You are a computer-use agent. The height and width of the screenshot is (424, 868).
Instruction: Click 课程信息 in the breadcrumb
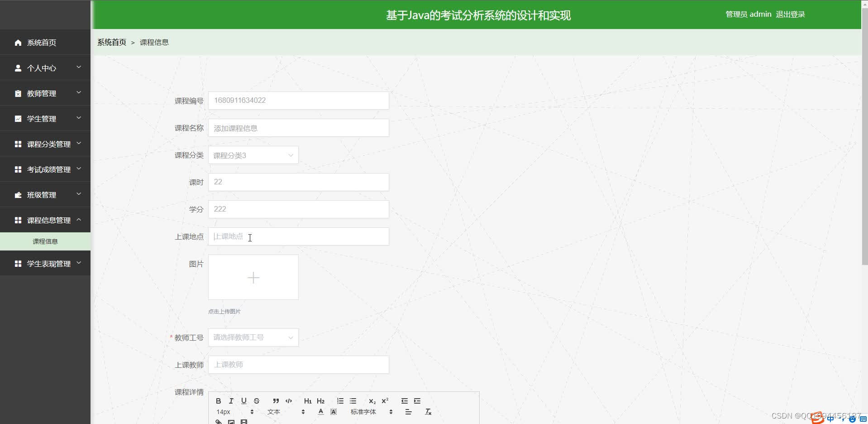(x=154, y=42)
